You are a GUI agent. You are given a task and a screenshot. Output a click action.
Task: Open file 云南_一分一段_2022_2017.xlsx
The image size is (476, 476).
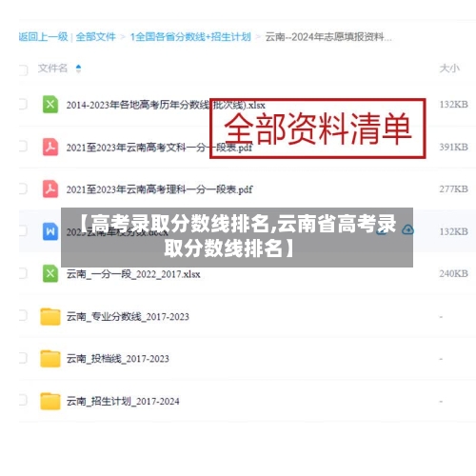point(133,274)
